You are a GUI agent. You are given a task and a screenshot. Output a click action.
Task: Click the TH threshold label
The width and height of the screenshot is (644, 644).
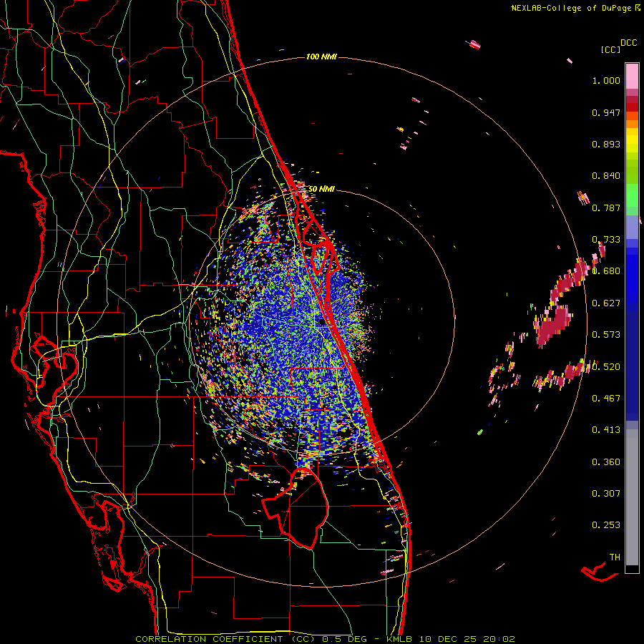click(x=615, y=557)
